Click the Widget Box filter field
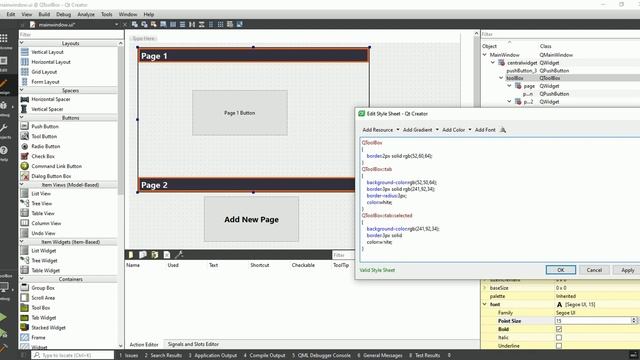640x360 pixels. (x=70, y=35)
